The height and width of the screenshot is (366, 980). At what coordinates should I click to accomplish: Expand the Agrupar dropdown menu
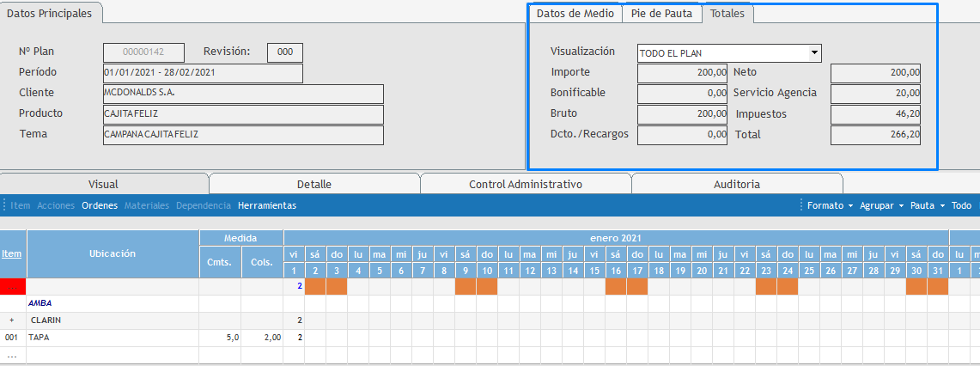coord(882,206)
